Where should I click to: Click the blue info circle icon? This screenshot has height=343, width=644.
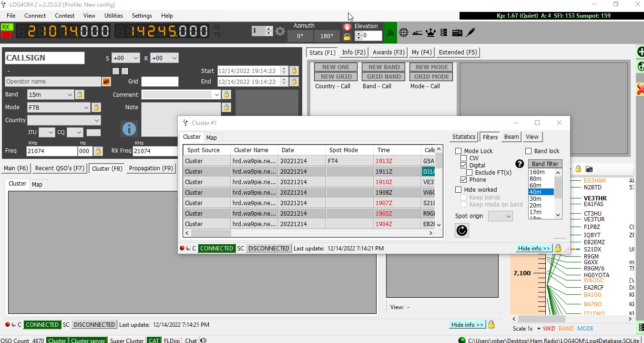pos(129,129)
